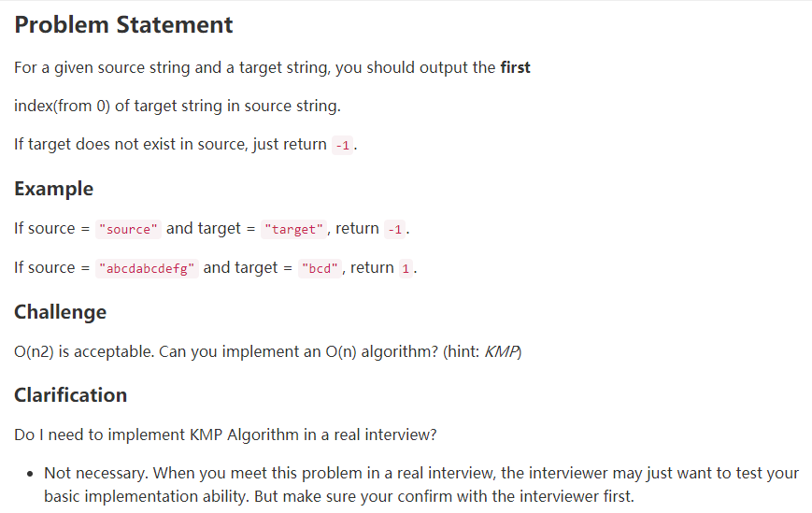Click the "index(from 0)" sentence
The height and width of the screenshot is (513, 812).
point(178,107)
